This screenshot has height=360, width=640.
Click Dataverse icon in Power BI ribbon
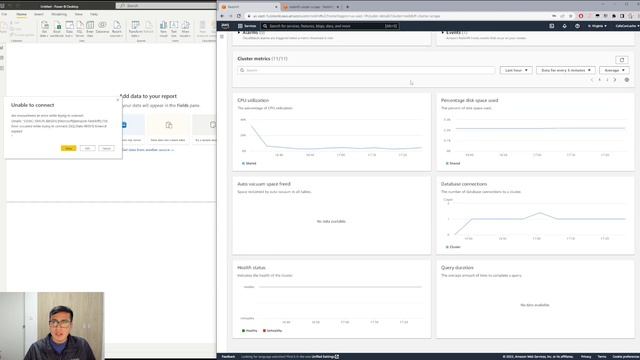coord(102,27)
